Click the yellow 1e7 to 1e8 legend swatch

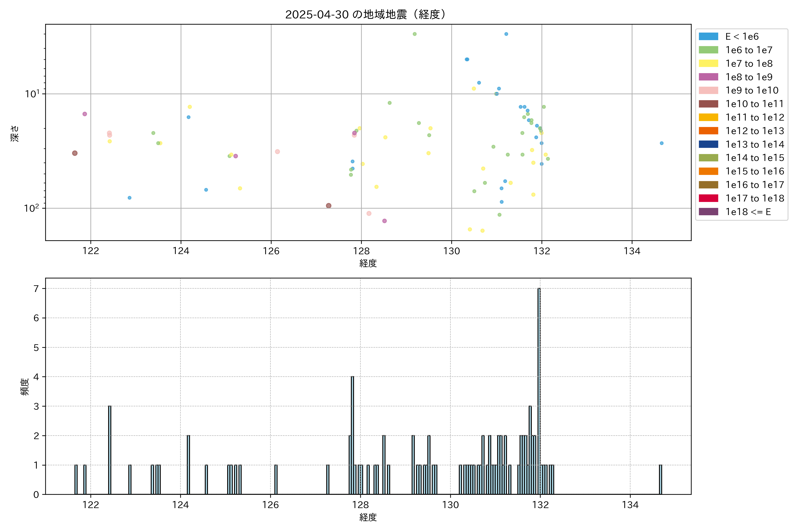point(708,63)
